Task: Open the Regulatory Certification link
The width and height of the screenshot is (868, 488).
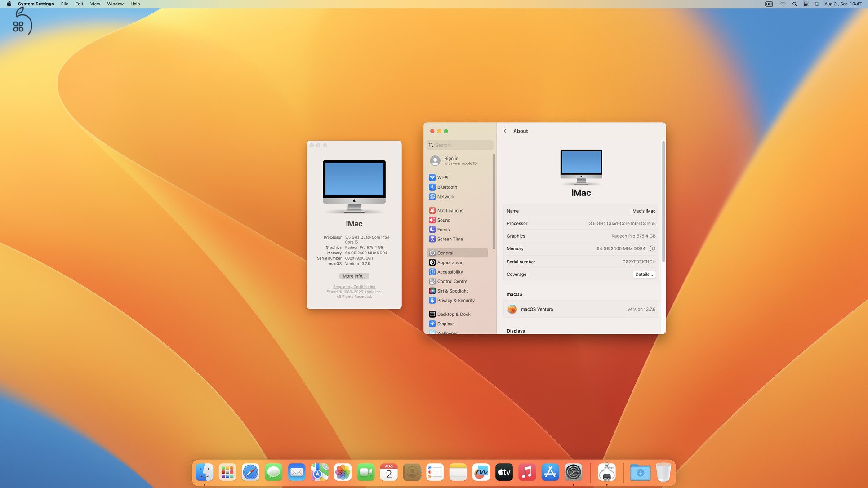Action: tap(354, 287)
